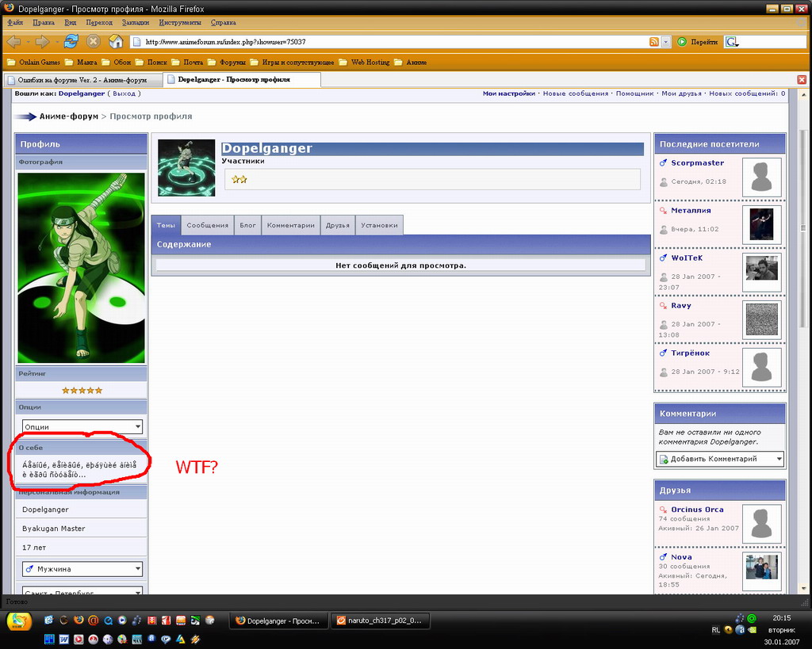Screen dimensions: 812x649
Task: Open the Опции dropdown in profile panel
Action: coord(82,427)
